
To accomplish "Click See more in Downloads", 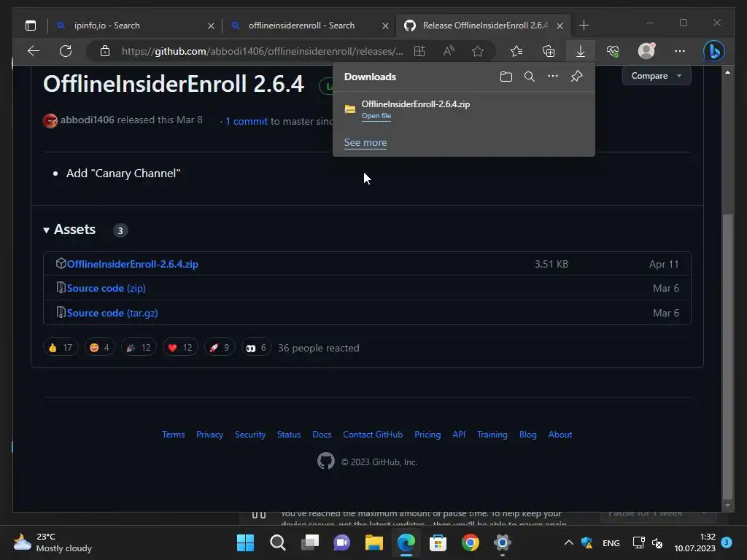I will 365,142.
